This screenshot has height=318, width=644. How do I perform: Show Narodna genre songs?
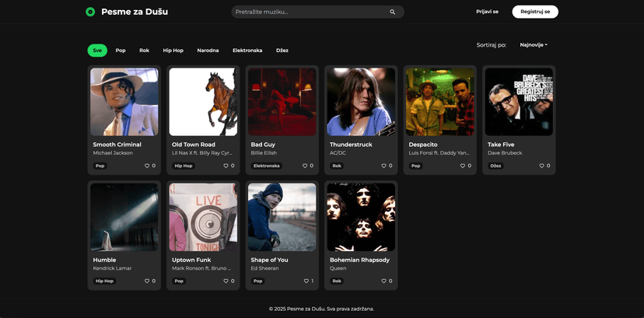208,51
